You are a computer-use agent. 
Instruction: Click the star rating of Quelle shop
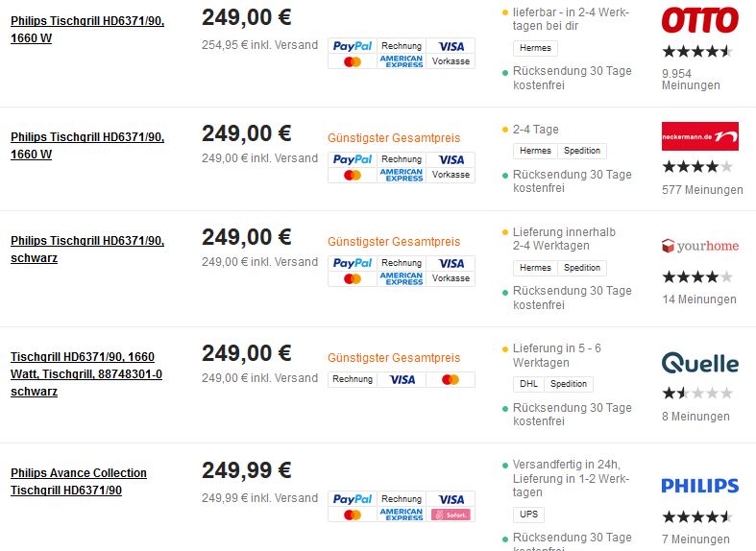[x=697, y=393]
